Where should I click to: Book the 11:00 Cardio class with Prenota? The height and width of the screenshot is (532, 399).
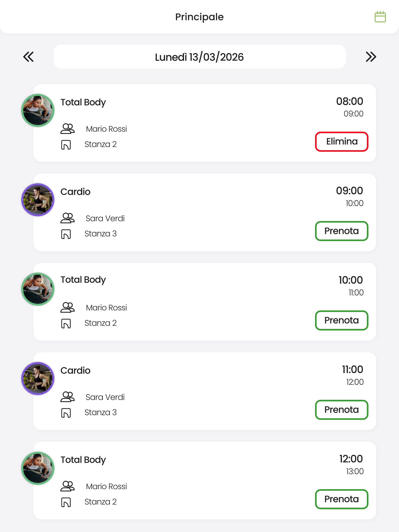click(x=342, y=410)
